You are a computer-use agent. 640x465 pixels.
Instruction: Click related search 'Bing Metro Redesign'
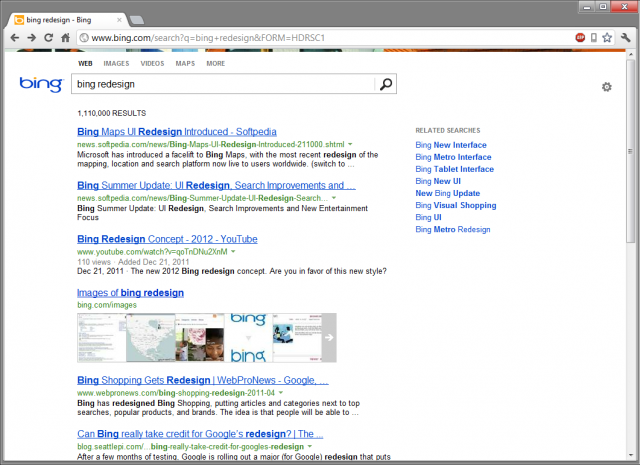tap(453, 229)
